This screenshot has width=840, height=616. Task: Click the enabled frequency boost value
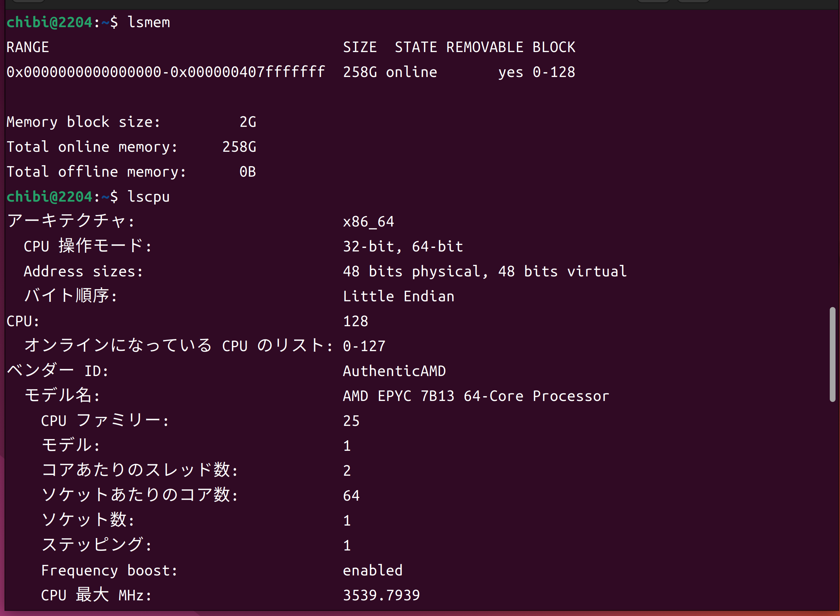pos(373,571)
